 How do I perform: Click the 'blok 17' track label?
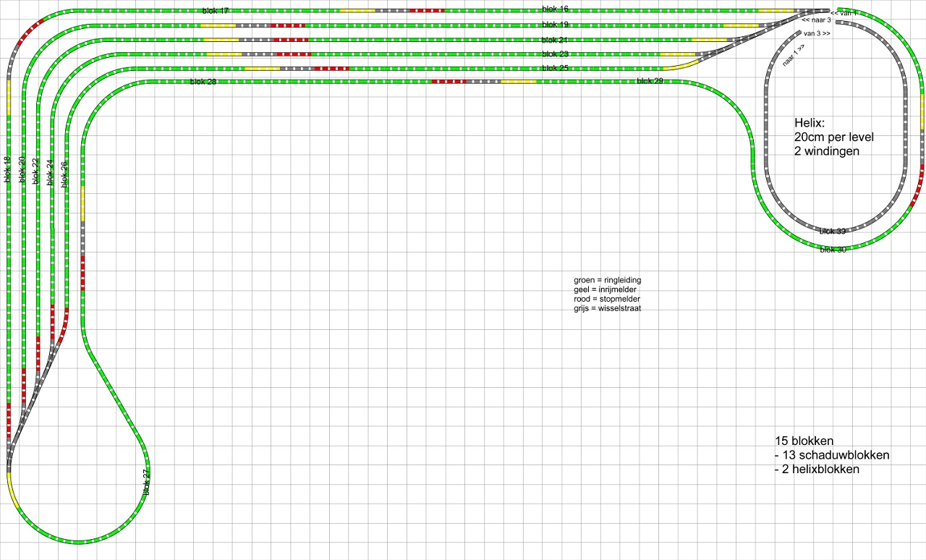click(216, 11)
